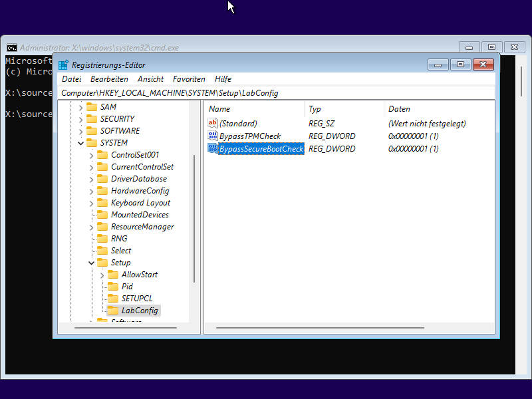Image resolution: width=532 pixels, height=399 pixels.
Task: Click the MountedDevices folder icon
Action: point(102,215)
